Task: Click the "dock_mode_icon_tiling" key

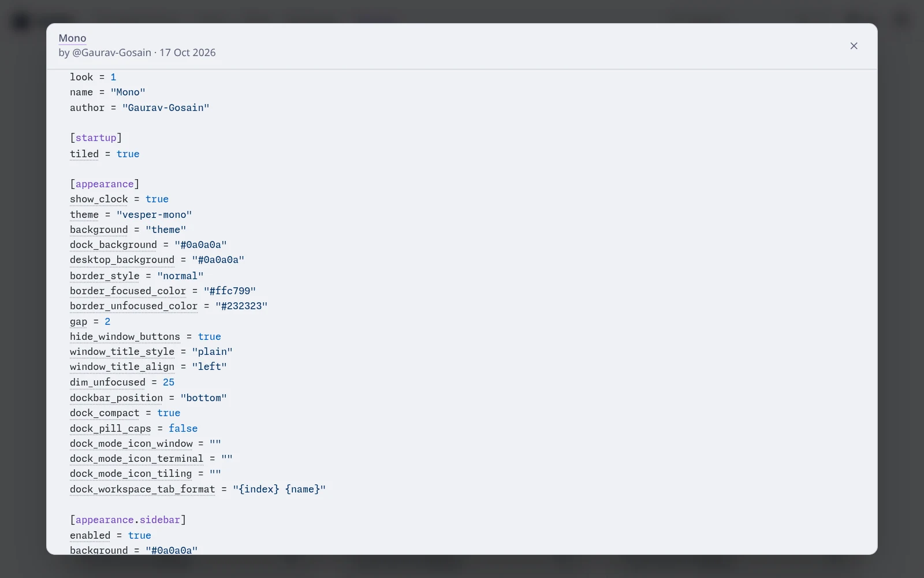Action: pos(131,473)
